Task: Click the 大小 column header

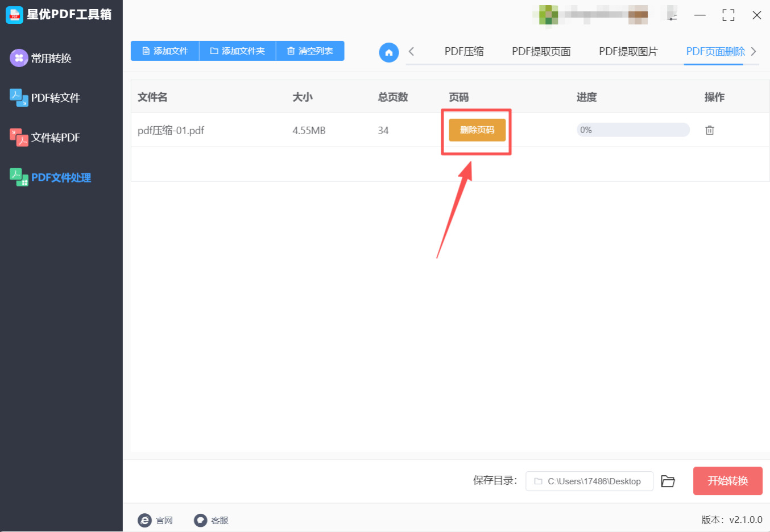Action: pos(303,97)
